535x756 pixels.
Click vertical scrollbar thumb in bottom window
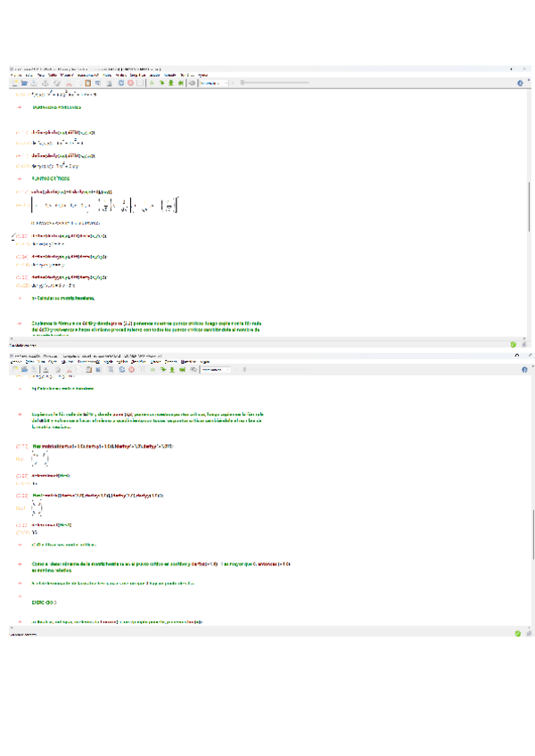pyautogui.click(x=533, y=534)
